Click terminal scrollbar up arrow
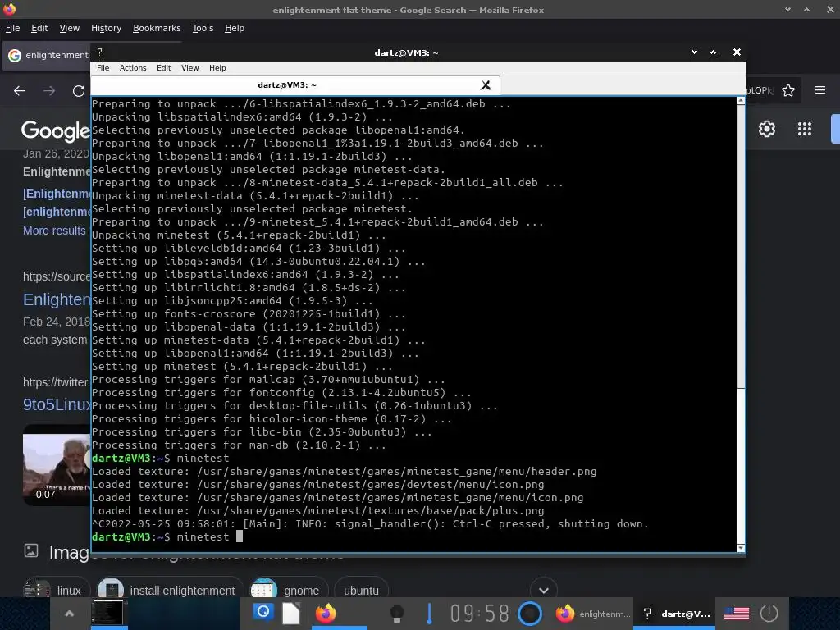 741,101
